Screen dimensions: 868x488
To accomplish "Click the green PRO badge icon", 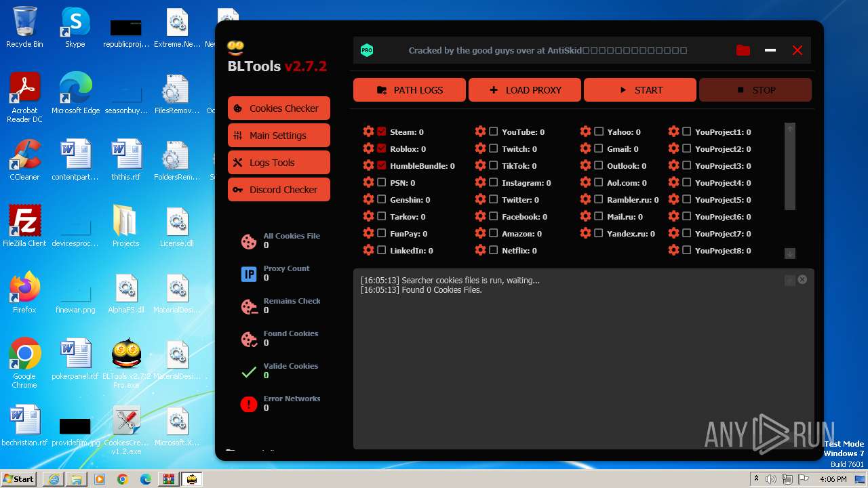I will [367, 50].
